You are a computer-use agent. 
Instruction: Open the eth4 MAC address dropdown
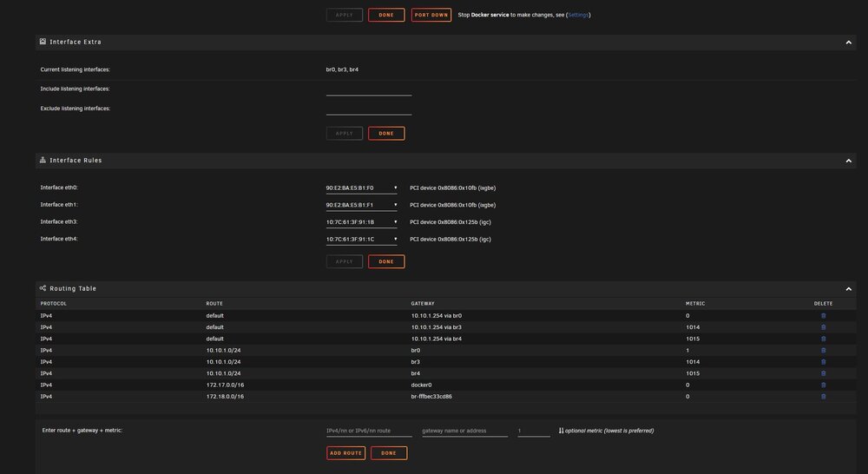pos(361,240)
